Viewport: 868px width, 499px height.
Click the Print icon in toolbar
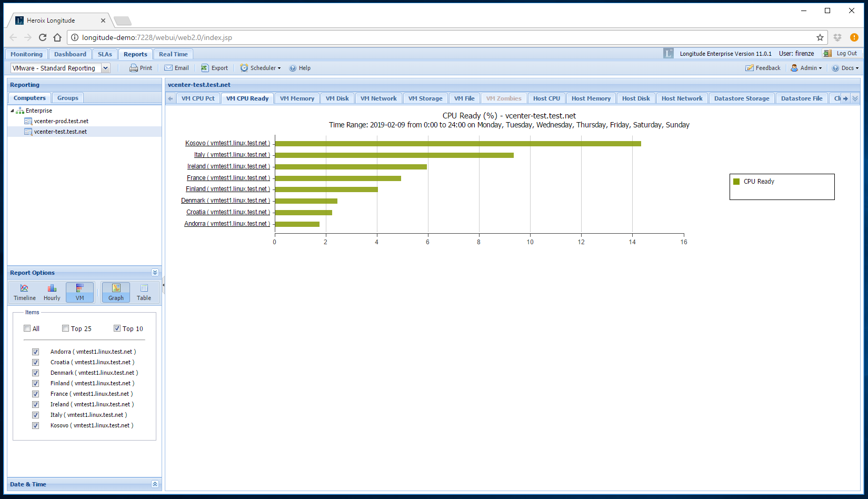134,68
